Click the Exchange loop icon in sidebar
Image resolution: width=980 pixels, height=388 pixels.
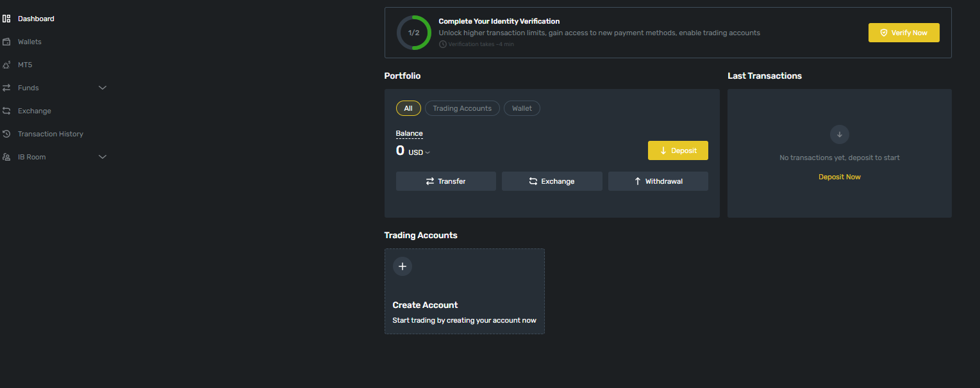6,111
